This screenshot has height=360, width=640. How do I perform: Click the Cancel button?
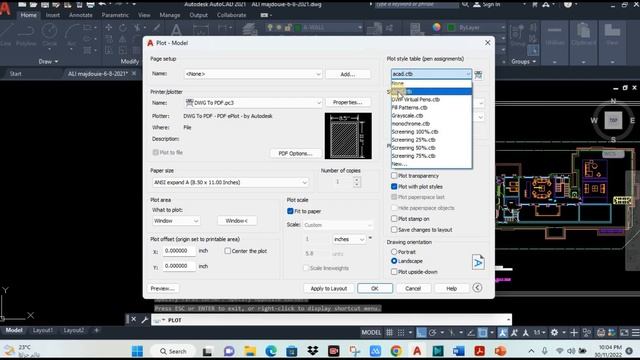tap(413, 288)
